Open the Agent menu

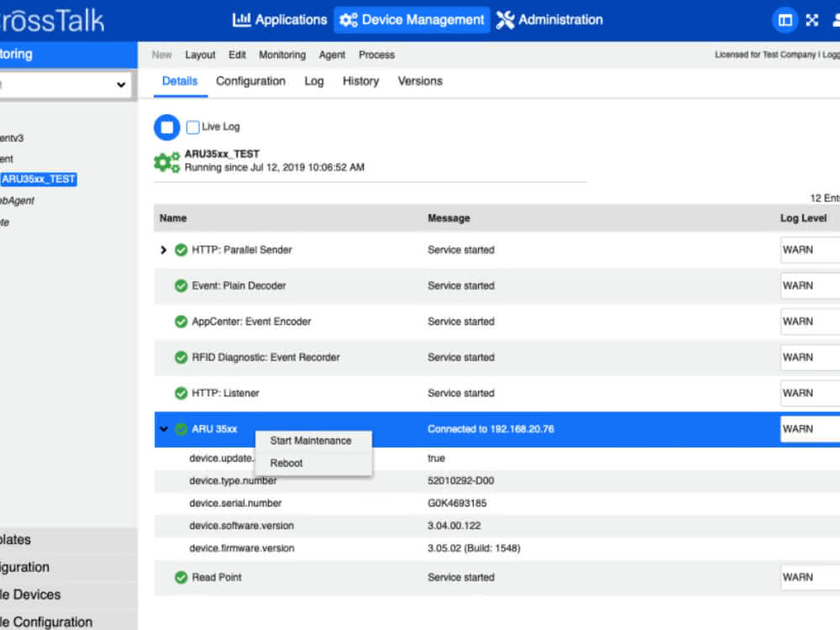(x=332, y=55)
